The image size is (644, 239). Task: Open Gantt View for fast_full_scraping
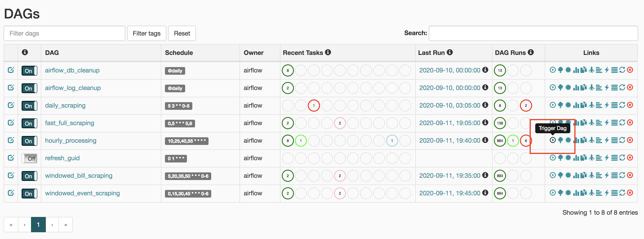(599, 123)
